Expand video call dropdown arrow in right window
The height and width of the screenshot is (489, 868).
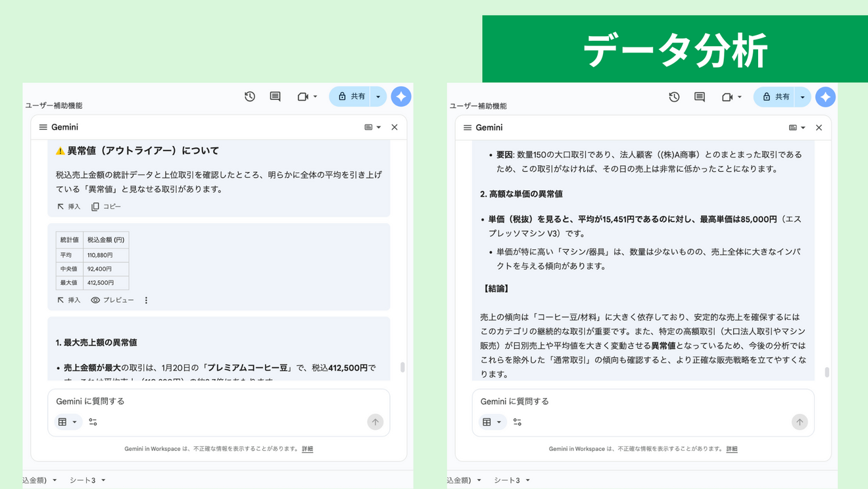[740, 97]
